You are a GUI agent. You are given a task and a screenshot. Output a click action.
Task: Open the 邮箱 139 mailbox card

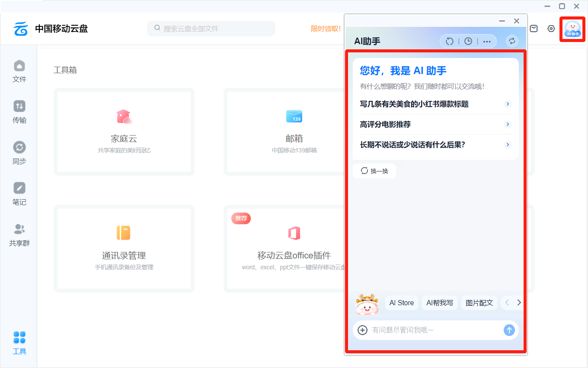tap(294, 132)
